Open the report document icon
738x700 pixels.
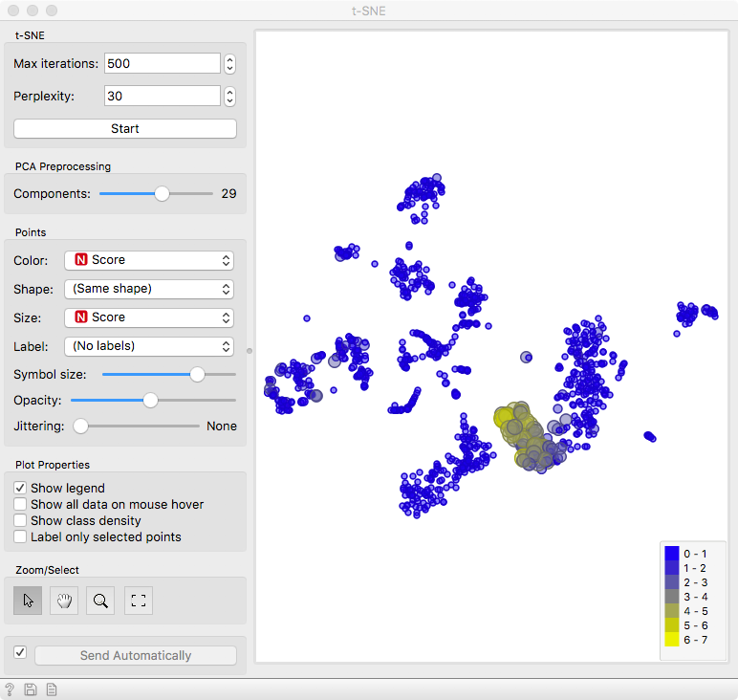pos(52,689)
